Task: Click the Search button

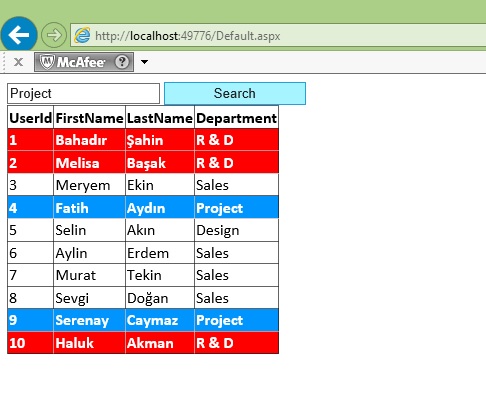Action: click(235, 93)
